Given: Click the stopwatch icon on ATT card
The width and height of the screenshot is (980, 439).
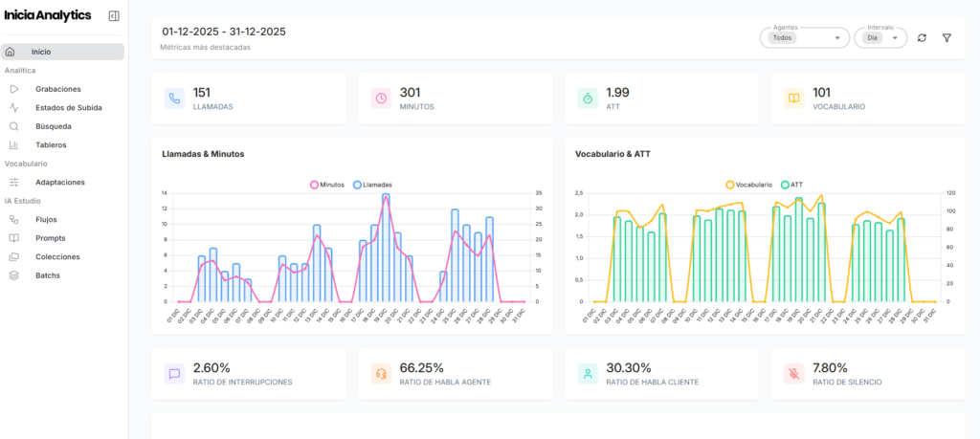Looking at the screenshot, I should click(x=587, y=98).
